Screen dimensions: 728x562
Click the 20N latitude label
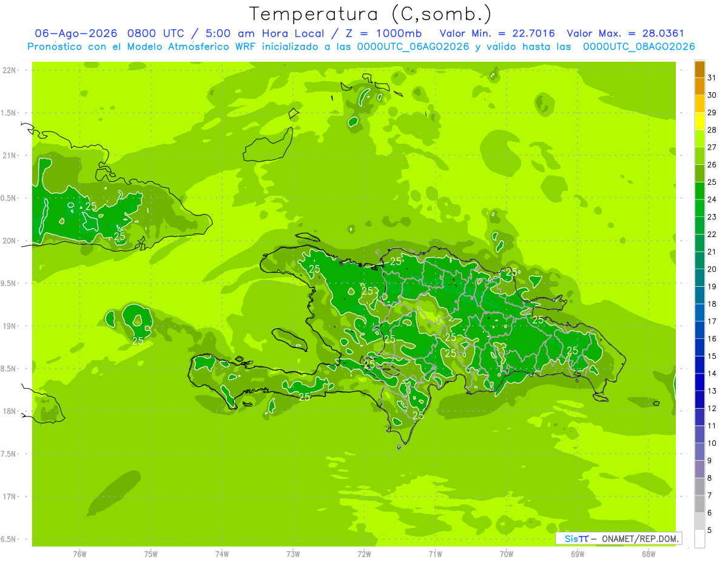(x=10, y=241)
